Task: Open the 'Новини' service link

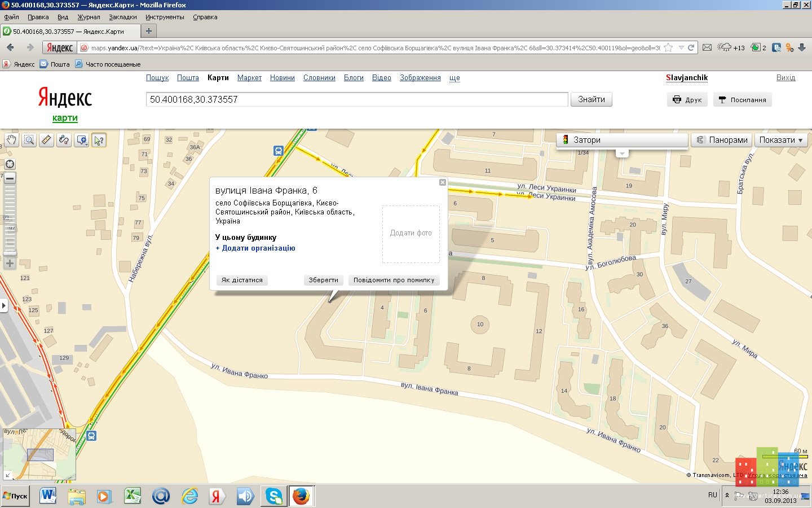Action: (283, 78)
